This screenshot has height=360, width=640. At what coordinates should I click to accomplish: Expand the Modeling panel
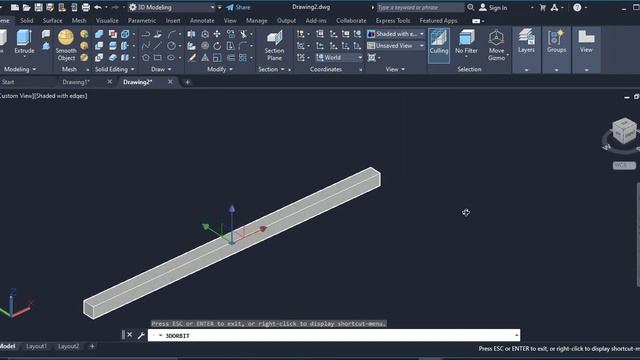[x=20, y=69]
